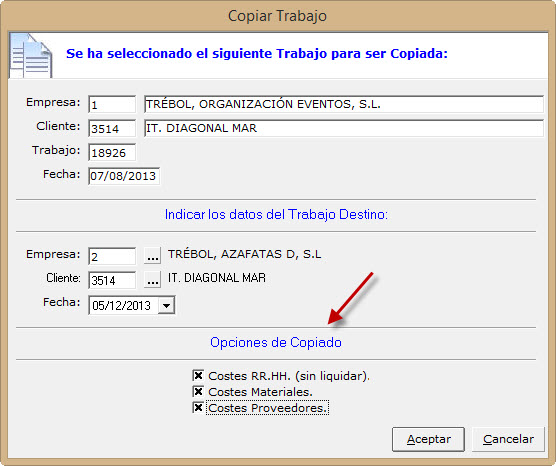The width and height of the screenshot is (556, 466).
Task: Expand the destination Fecha date dropdown arrow
Action: (x=167, y=305)
